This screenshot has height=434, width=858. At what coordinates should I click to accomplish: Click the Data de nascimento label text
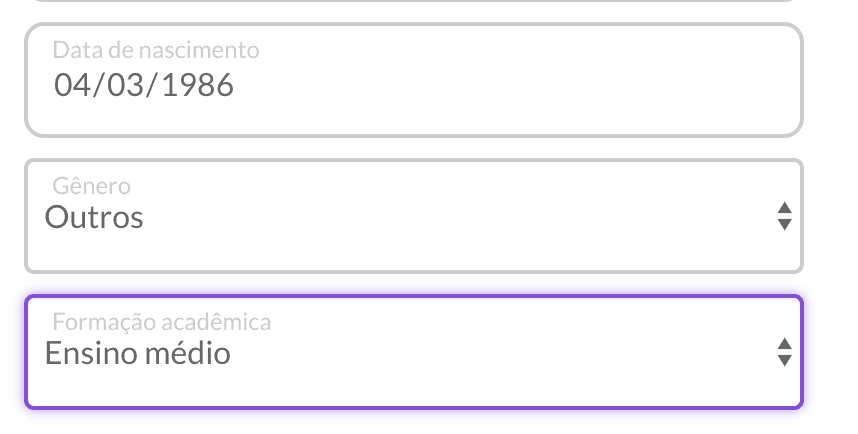(x=155, y=49)
